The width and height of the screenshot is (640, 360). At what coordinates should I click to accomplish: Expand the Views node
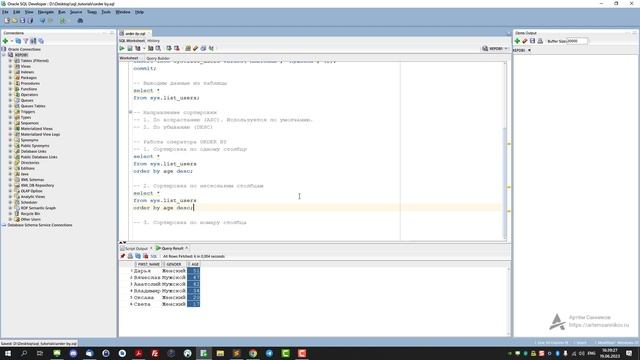click(10, 66)
